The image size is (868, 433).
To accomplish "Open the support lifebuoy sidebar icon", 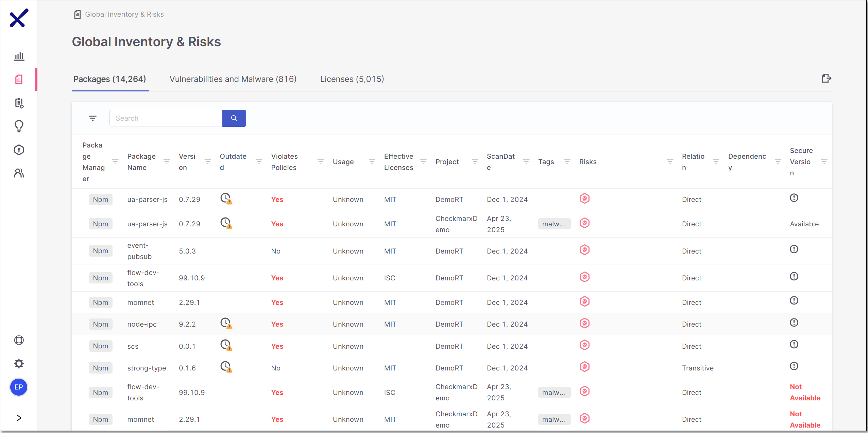I will pos(19,340).
